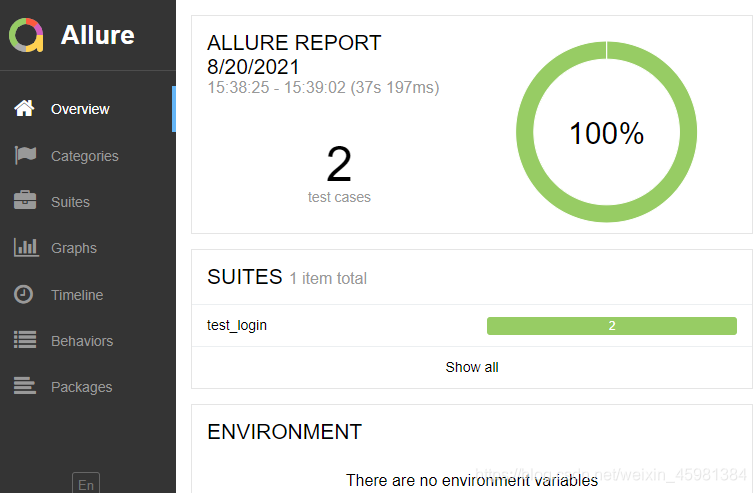Go to Categories section

(88, 156)
